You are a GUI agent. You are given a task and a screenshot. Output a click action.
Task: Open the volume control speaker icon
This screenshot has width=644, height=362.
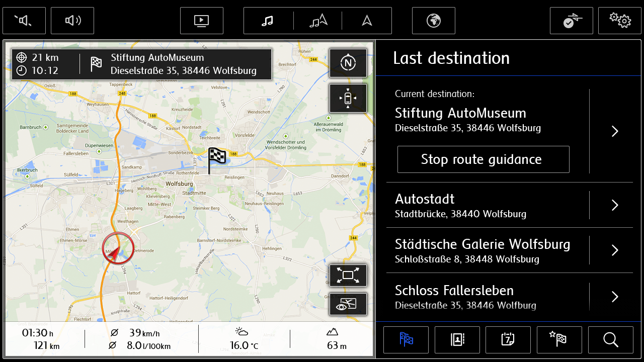(72, 21)
